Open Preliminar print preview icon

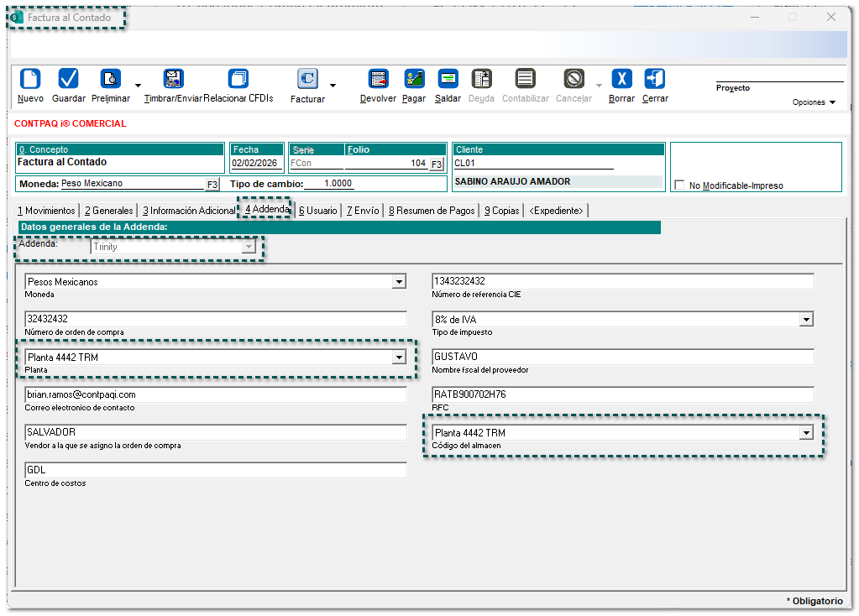[x=110, y=79]
